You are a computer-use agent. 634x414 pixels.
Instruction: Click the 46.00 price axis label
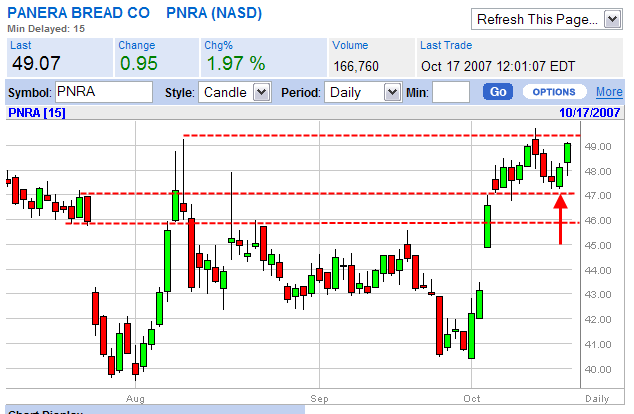pos(598,221)
